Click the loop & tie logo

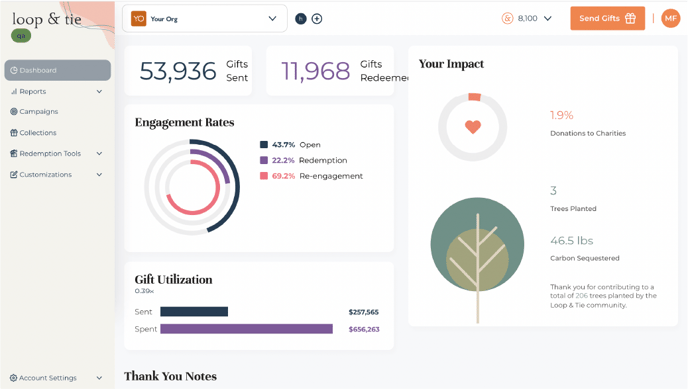(x=47, y=19)
